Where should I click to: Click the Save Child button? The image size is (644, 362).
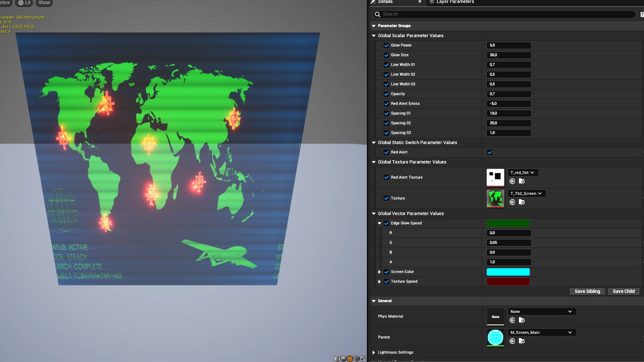point(624,291)
